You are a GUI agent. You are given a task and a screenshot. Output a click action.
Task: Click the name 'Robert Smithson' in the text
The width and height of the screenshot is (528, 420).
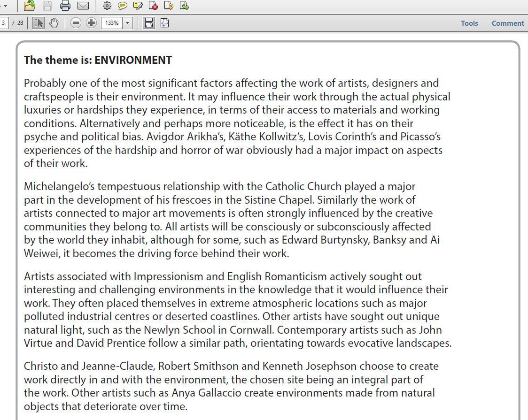tap(198, 366)
